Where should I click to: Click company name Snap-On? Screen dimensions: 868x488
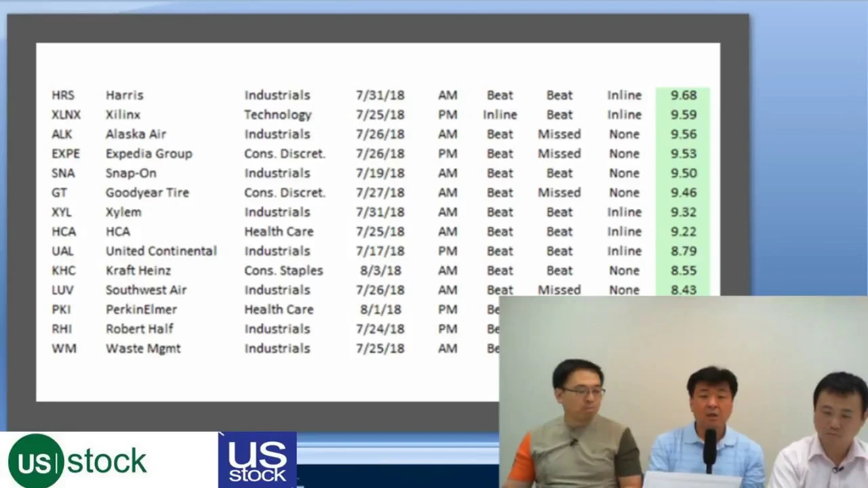coord(131,174)
